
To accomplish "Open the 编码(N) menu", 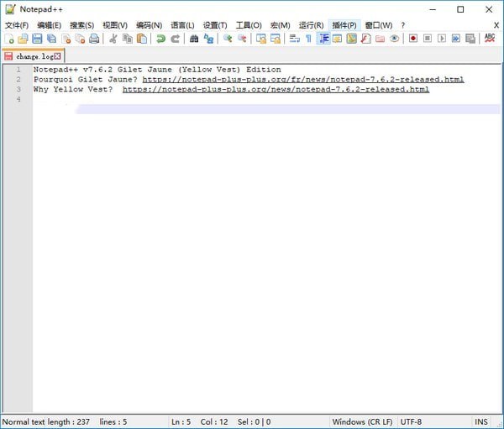I will [150, 25].
